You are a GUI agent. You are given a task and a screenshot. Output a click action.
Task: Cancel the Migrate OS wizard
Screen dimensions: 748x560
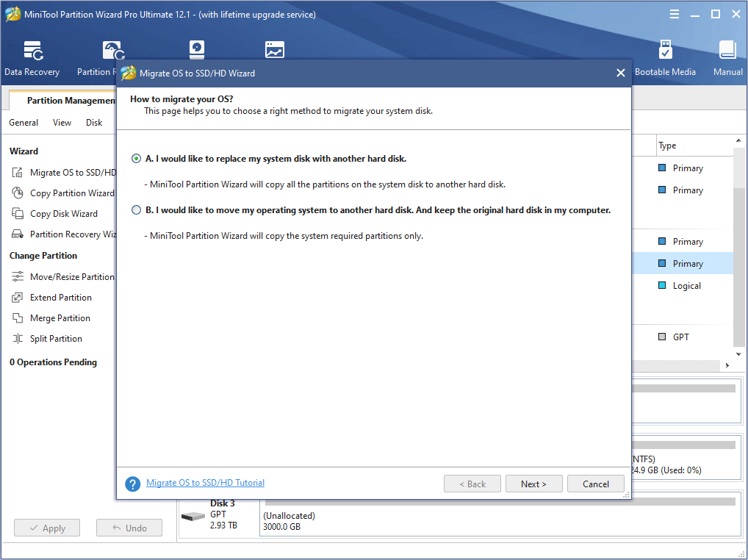(595, 484)
